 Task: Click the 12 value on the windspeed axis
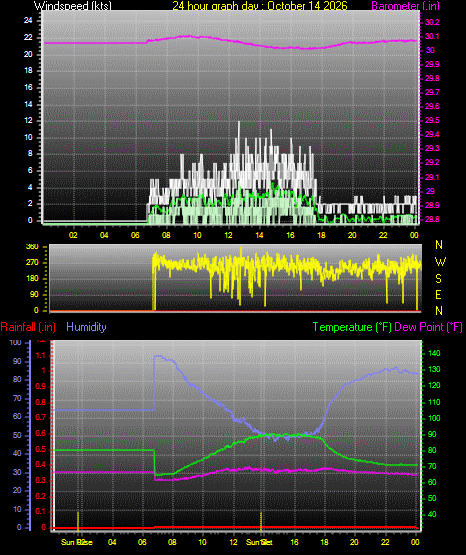(x=28, y=120)
